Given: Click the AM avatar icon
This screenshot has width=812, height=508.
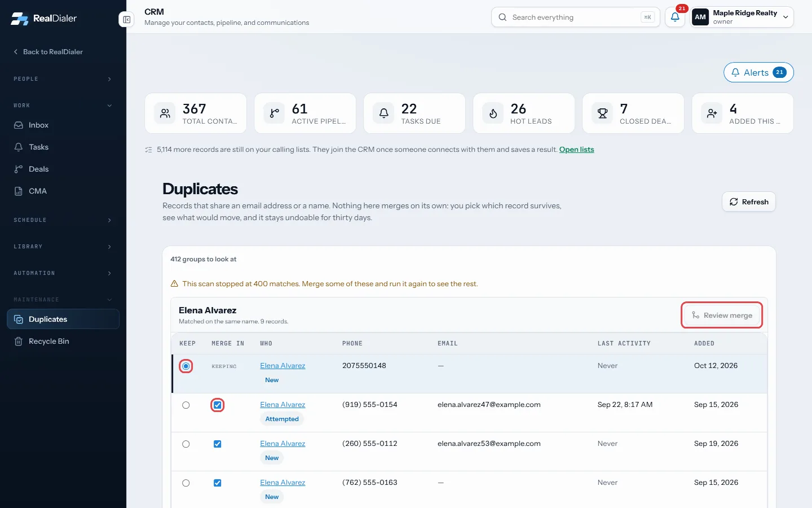Looking at the screenshot, I should [700, 17].
